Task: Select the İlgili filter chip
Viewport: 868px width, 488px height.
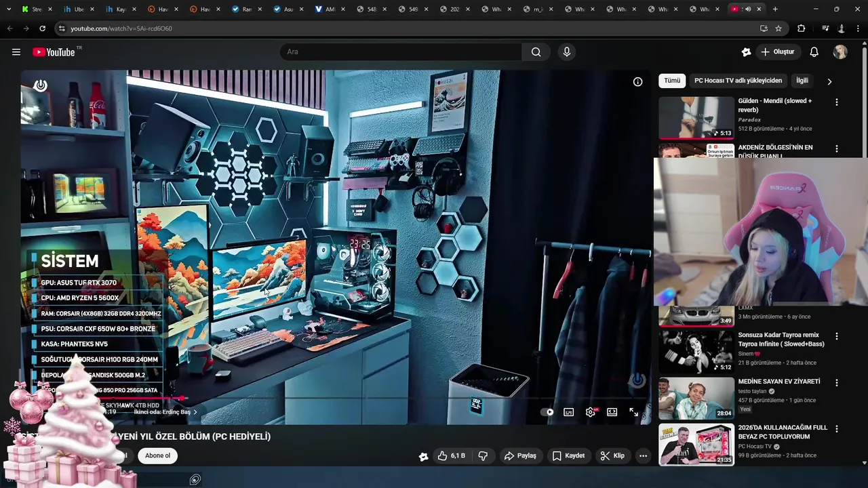Action: (x=802, y=81)
